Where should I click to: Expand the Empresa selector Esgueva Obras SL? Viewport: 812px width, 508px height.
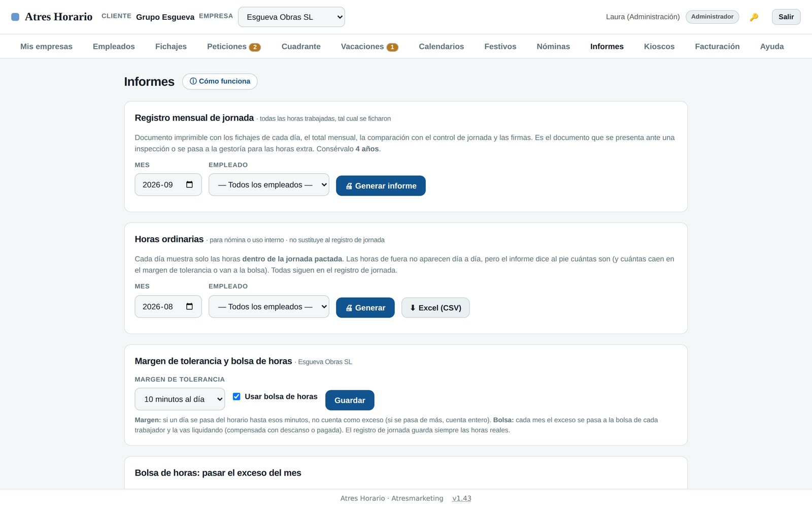(291, 17)
